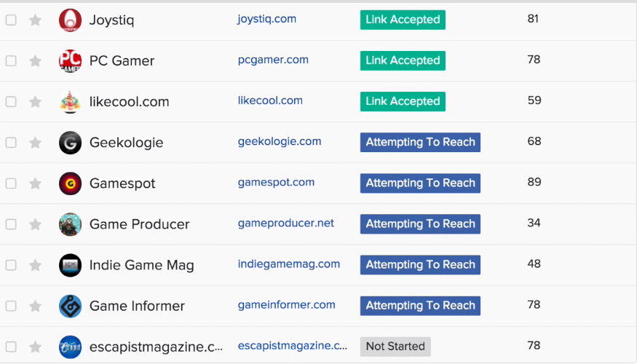Check the Game Informer row checkbox

pyautogui.click(x=11, y=306)
